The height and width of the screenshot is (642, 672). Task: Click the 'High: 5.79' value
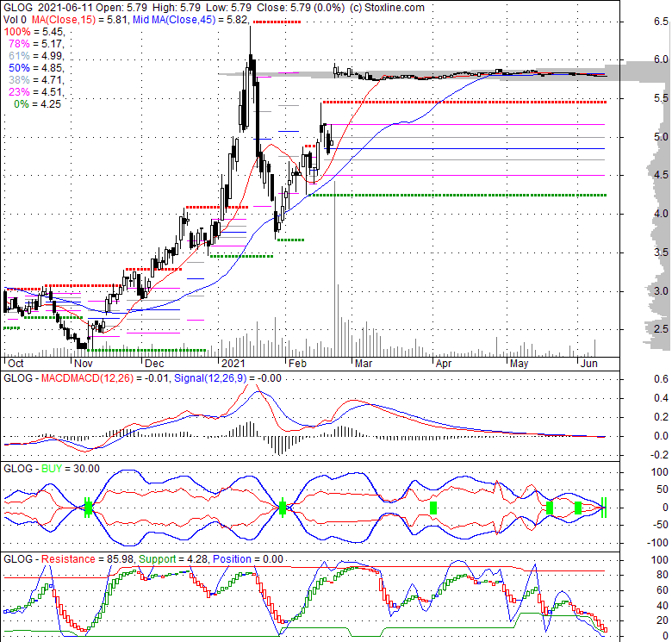(x=175, y=8)
